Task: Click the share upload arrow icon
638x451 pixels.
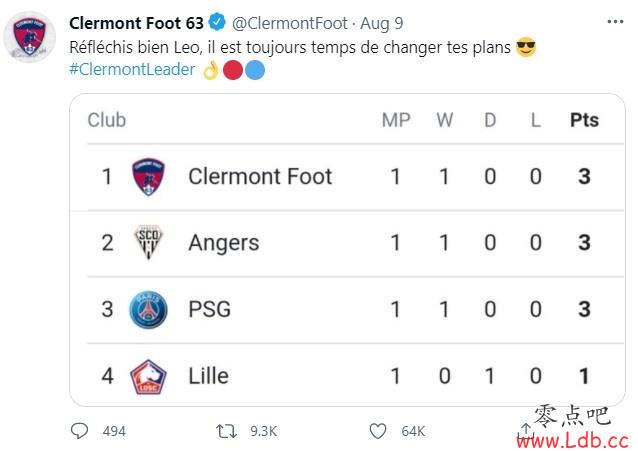Action: [x=526, y=430]
